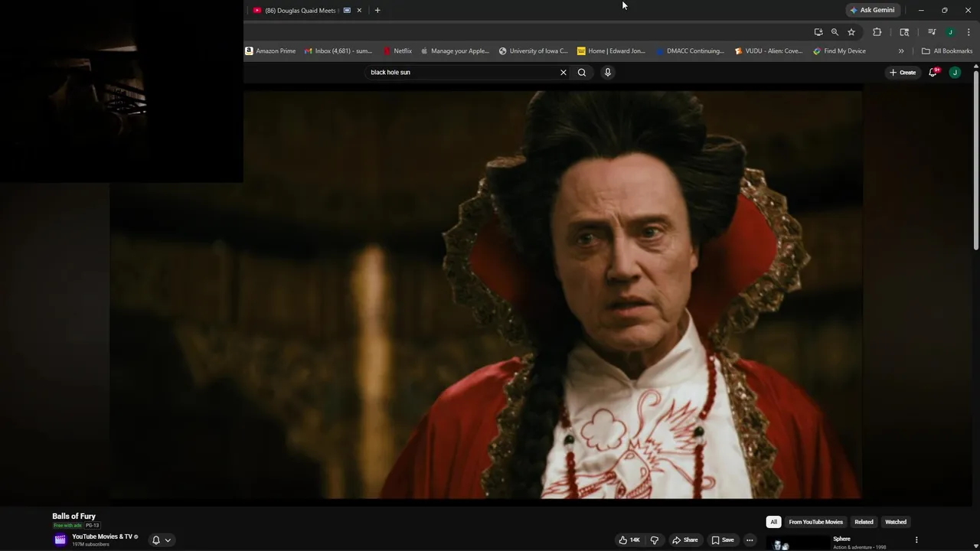
Task: Click the Balls of Fury title
Action: coord(73,516)
